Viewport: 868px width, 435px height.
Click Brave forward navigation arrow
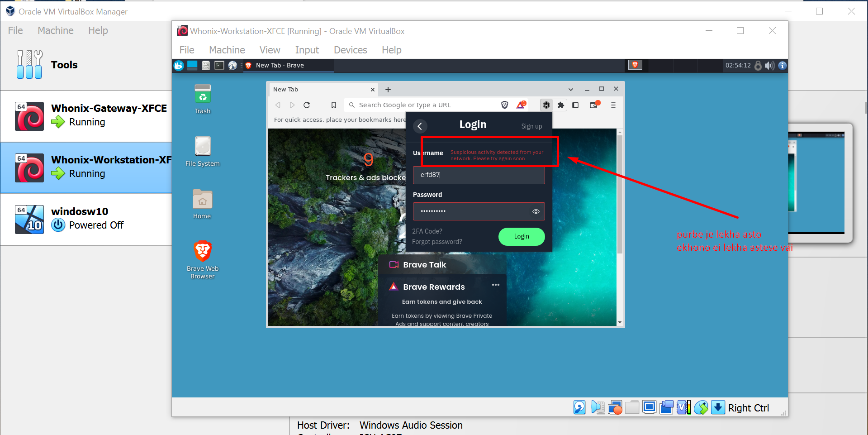tap(292, 105)
